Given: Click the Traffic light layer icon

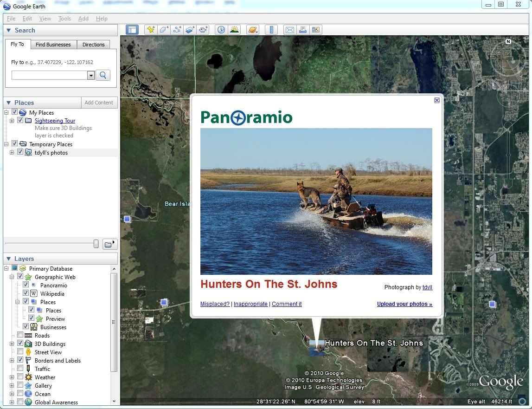Looking at the screenshot, I should tap(28, 369).
